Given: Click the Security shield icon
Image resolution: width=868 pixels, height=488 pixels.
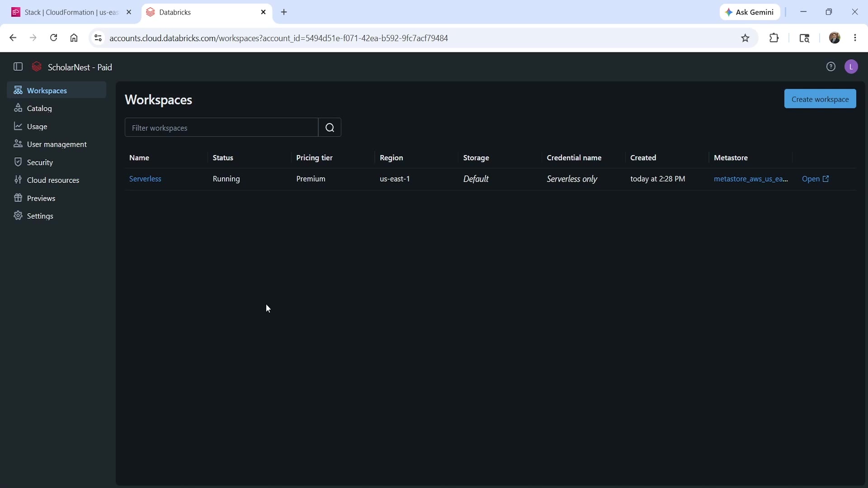Looking at the screenshot, I should tap(18, 162).
